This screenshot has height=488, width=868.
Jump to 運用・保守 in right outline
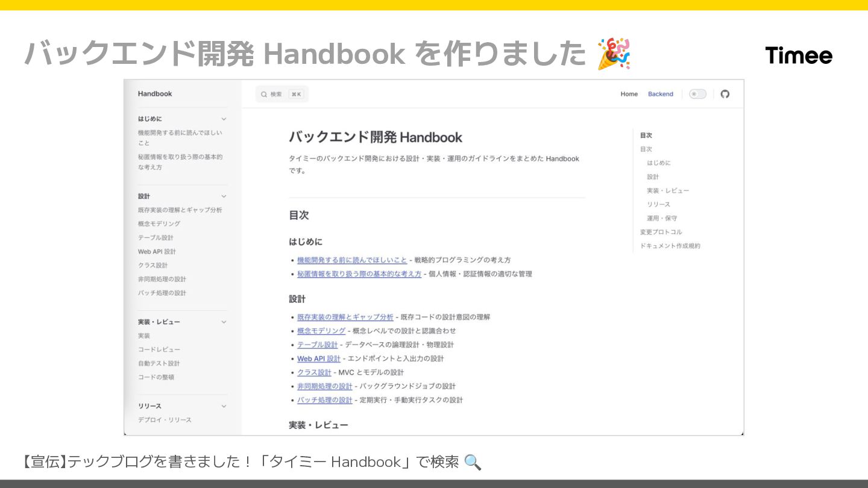pyautogui.click(x=662, y=219)
